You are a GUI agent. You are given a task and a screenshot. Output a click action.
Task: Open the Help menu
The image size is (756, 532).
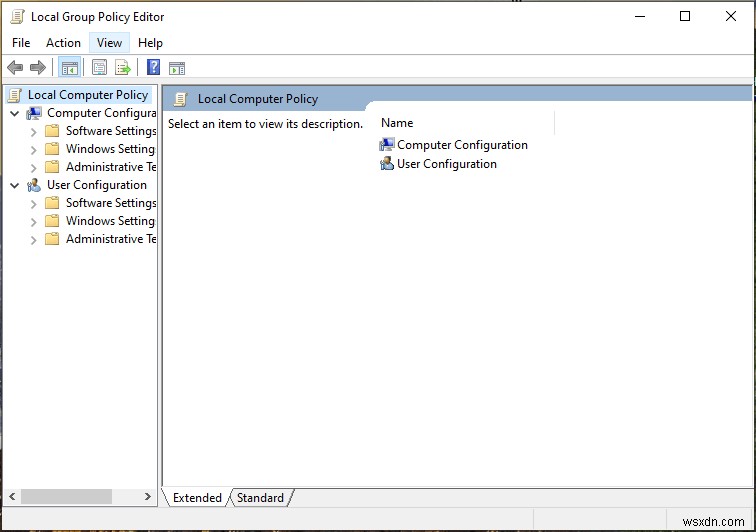click(150, 43)
